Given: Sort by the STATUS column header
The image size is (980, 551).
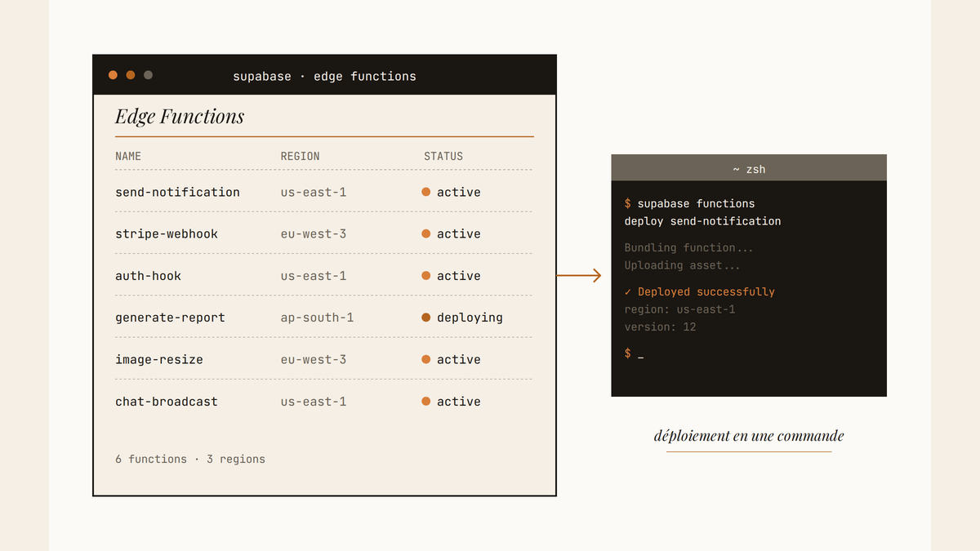Looking at the screenshot, I should [443, 156].
